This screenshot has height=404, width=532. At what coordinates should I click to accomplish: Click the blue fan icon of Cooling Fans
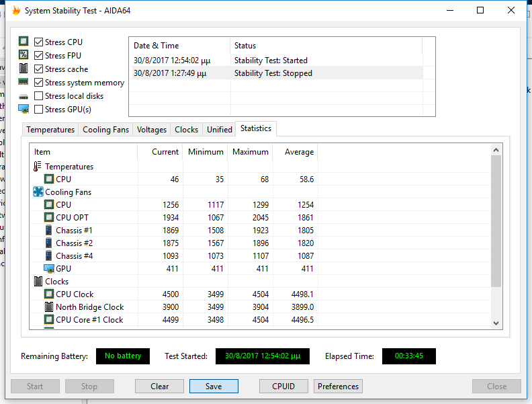(x=38, y=192)
